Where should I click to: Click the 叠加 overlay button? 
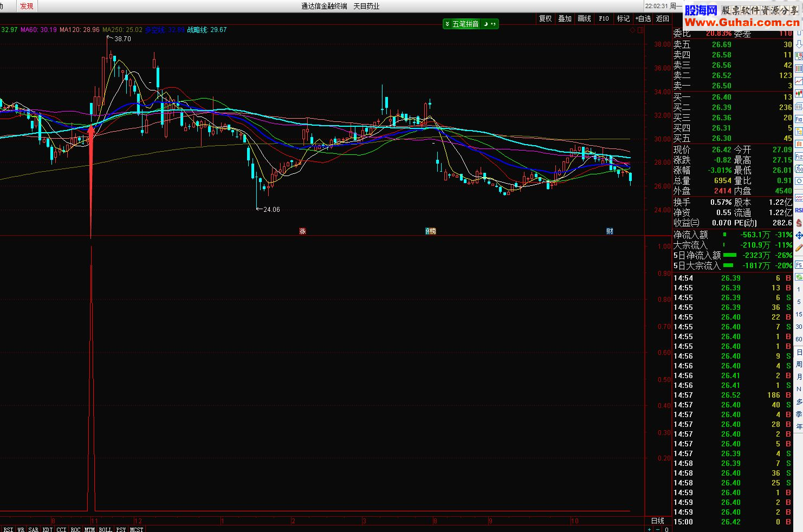pyautogui.click(x=565, y=18)
